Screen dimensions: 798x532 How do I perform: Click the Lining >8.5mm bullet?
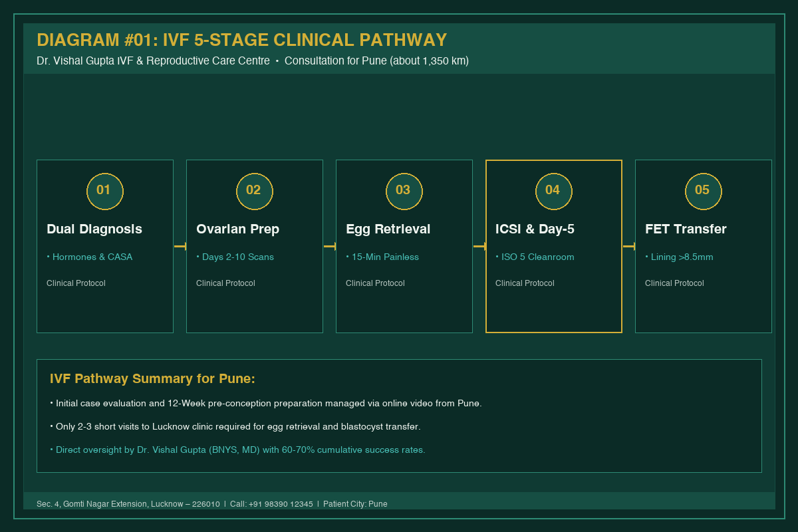(x=679, y=257)
